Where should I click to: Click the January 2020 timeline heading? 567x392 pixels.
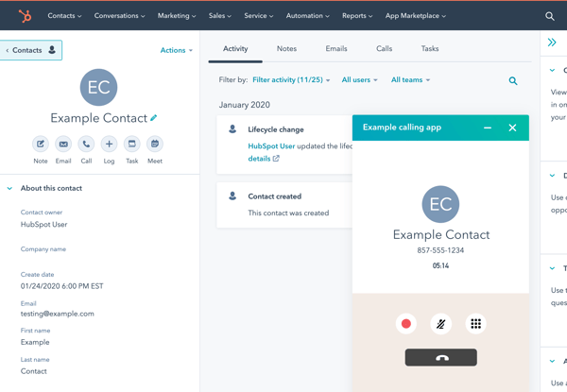click(x=245, y=105)
